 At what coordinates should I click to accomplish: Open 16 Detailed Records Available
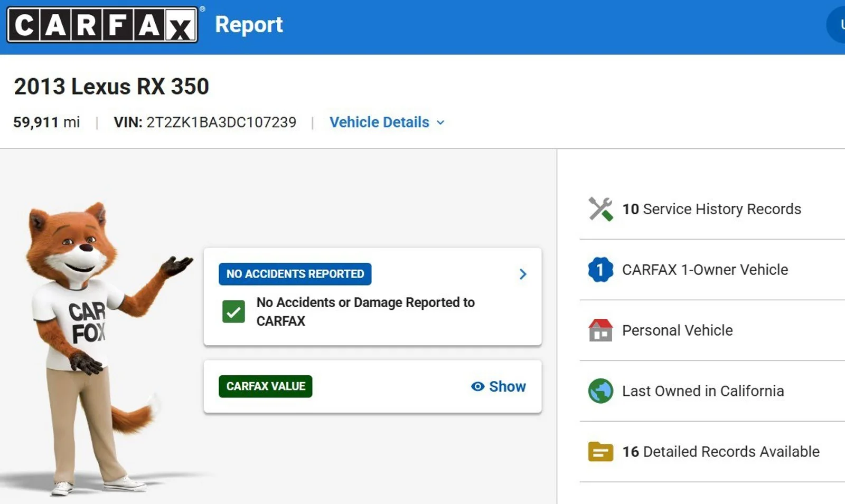coord(721,452)
